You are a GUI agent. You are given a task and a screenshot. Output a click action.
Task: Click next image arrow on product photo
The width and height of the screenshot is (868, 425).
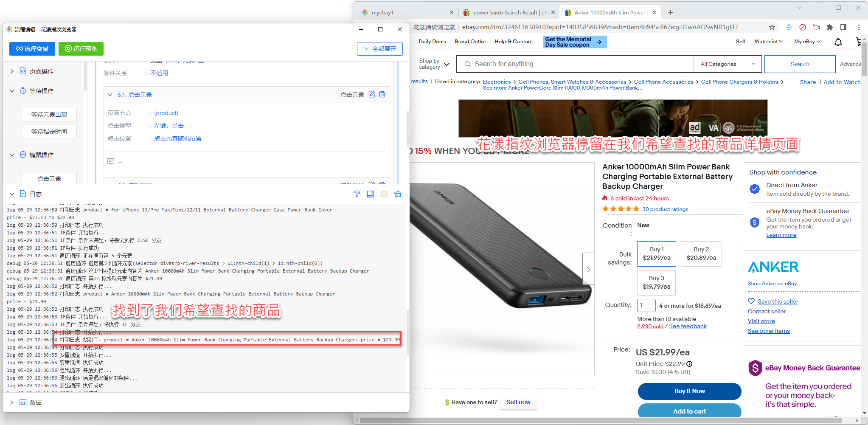588,269
